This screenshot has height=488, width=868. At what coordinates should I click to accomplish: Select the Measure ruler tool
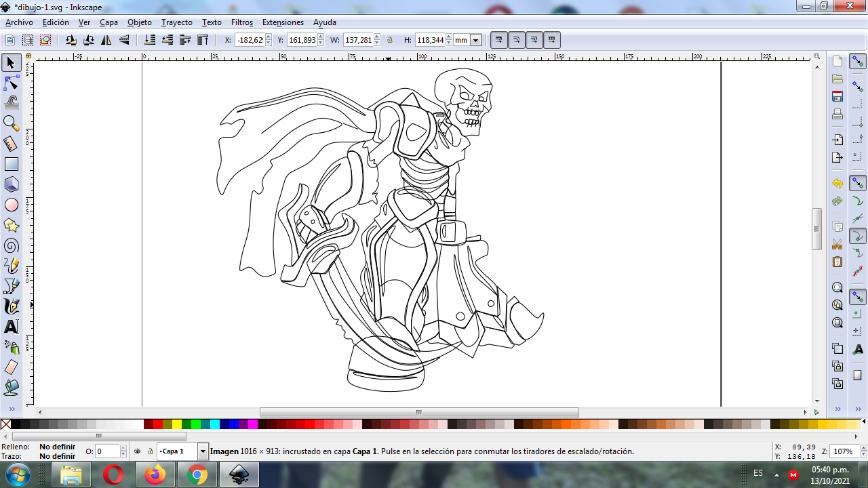click(x=11, y=144)
